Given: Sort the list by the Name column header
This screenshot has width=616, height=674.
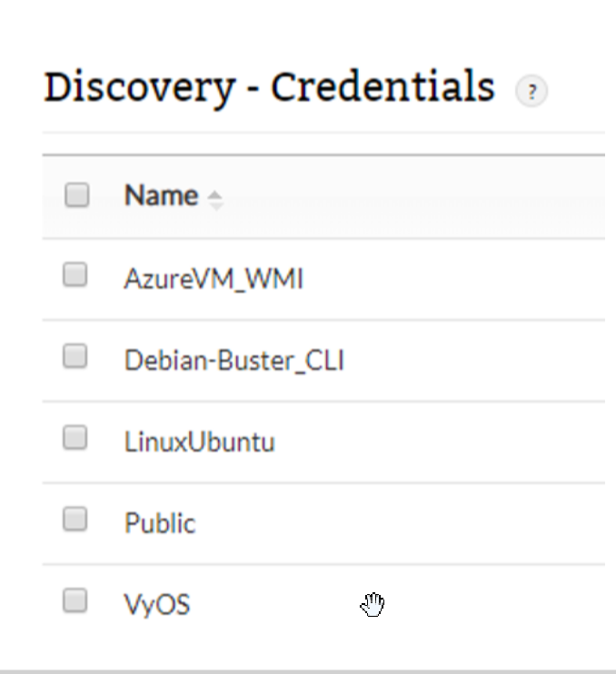Looking at the screenshot, I should [x=161, y=196].
